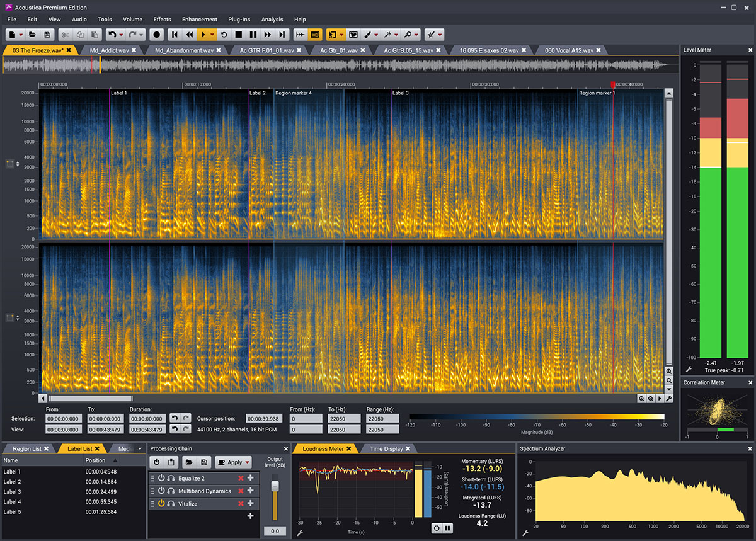The height and width of the screenshot is (541, 756).
Task: Click the image/snapshot tool icon
Action: [353, 35]
